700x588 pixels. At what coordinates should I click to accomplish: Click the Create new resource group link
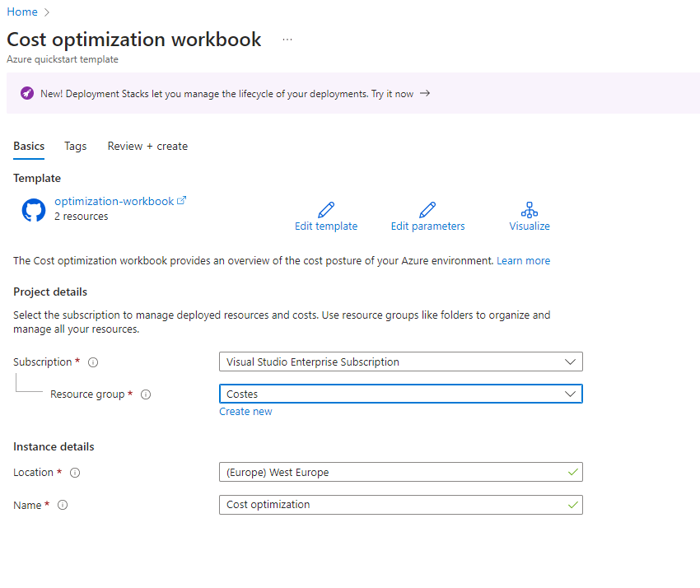245,412
